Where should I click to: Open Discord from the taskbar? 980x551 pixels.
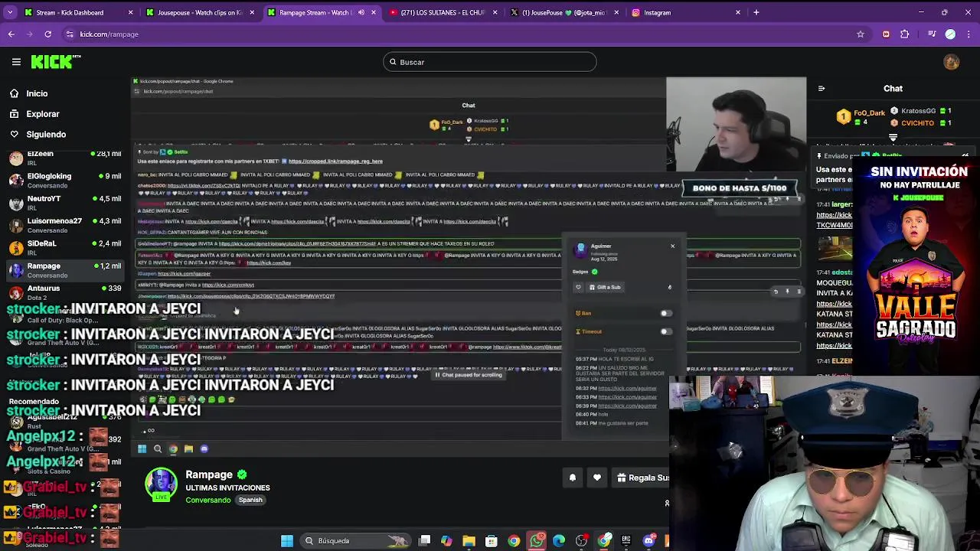648,541
